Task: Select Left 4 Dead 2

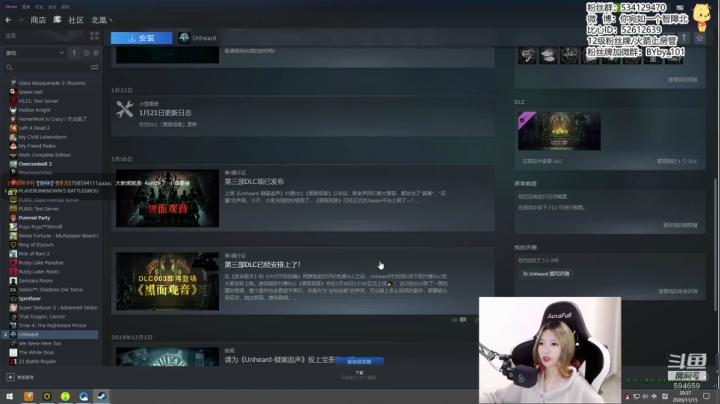Action: pos(34,128)
